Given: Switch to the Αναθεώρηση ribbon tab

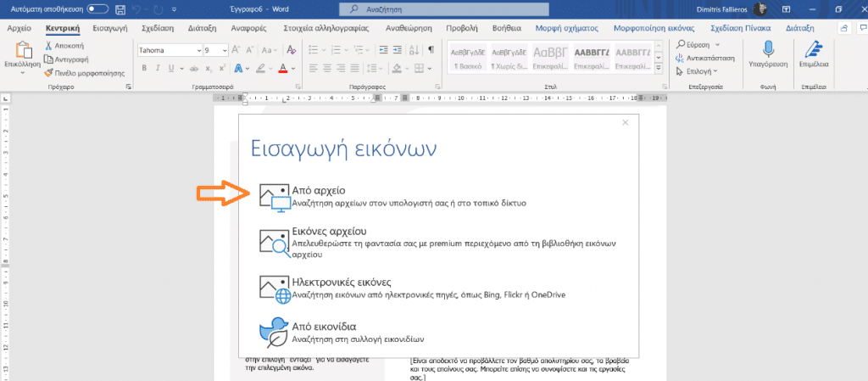Looking at the screenshot, I should click(x=409, y=28).
